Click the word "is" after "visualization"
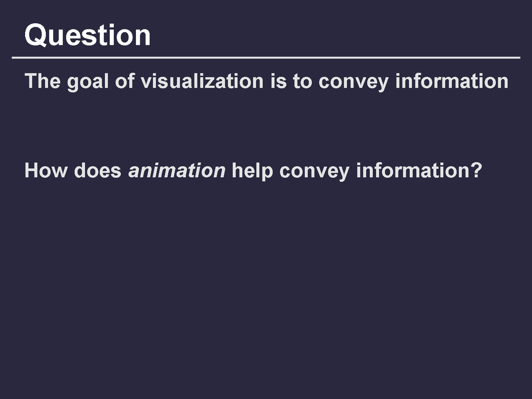 [x=276, y=81]
